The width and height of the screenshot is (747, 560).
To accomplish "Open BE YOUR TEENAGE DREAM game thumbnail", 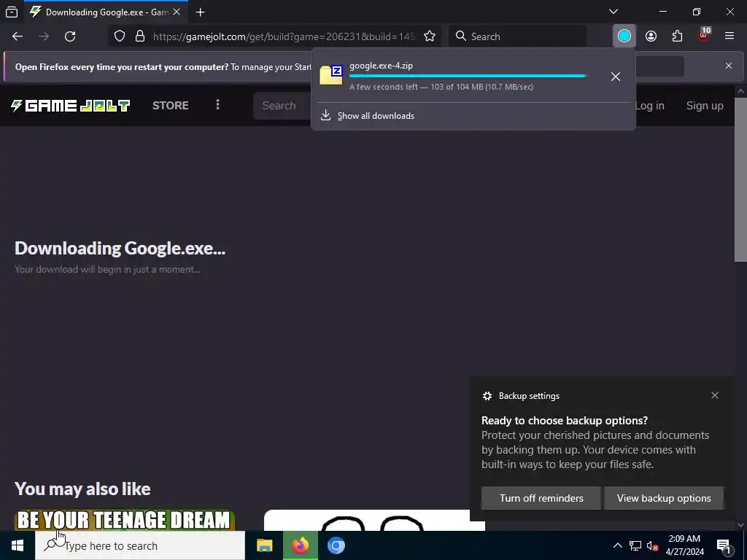I will click(x=124, y=519).
